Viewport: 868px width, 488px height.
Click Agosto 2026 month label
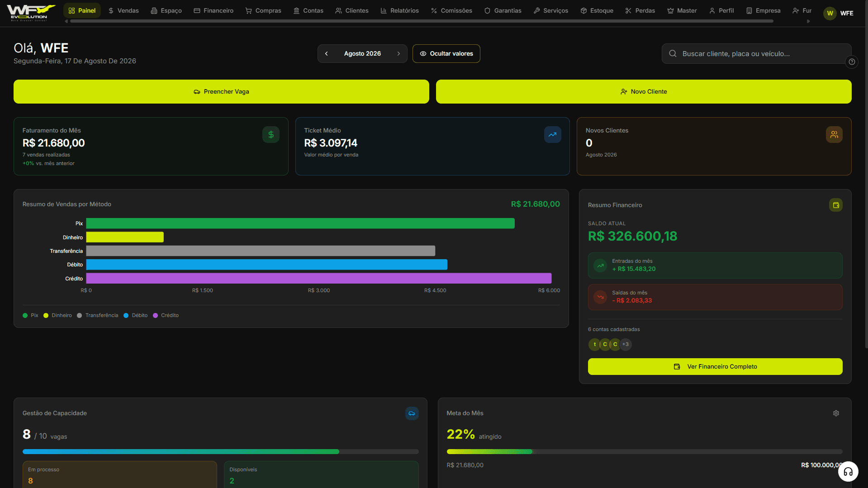tap(362, 53)
